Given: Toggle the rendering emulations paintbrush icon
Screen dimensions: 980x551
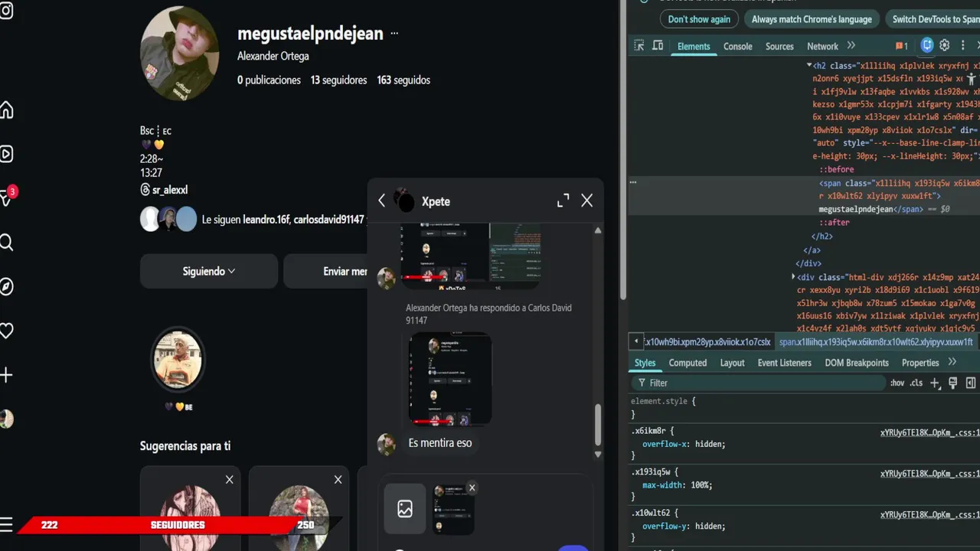Looking at the screenshot, I should (x=953, y=383).
